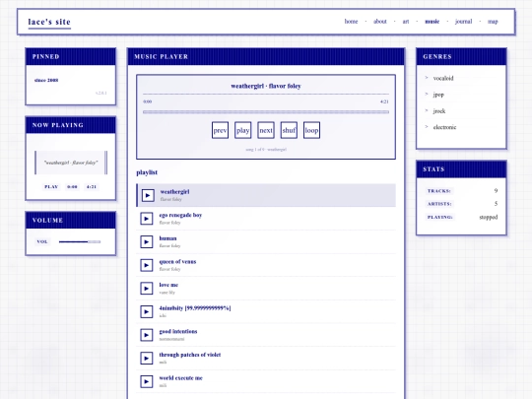The image size is (532, 399).
Task: Click the 'weathergirl · flavor foley' player heading
Action: 266,86
